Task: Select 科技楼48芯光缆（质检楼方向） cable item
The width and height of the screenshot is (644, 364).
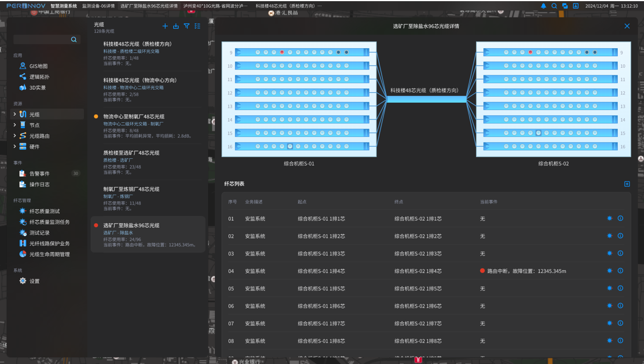Action: click(148, 53)
